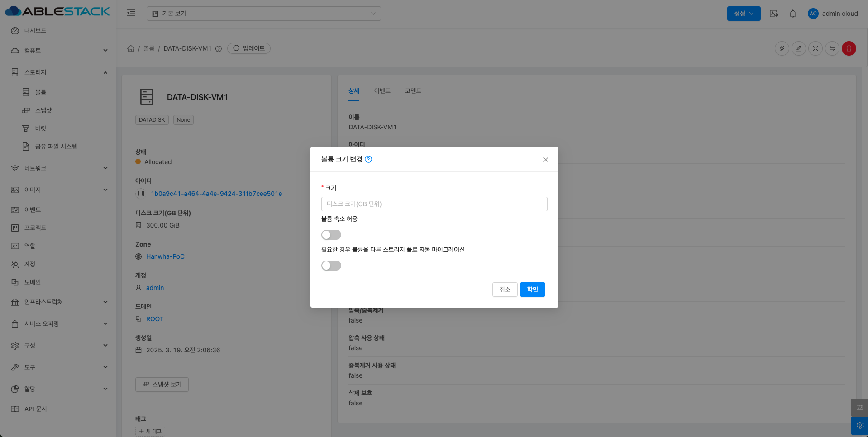868x437 pixels.
Task: Click the resize volume arrows icon
Action: point(815,48)
